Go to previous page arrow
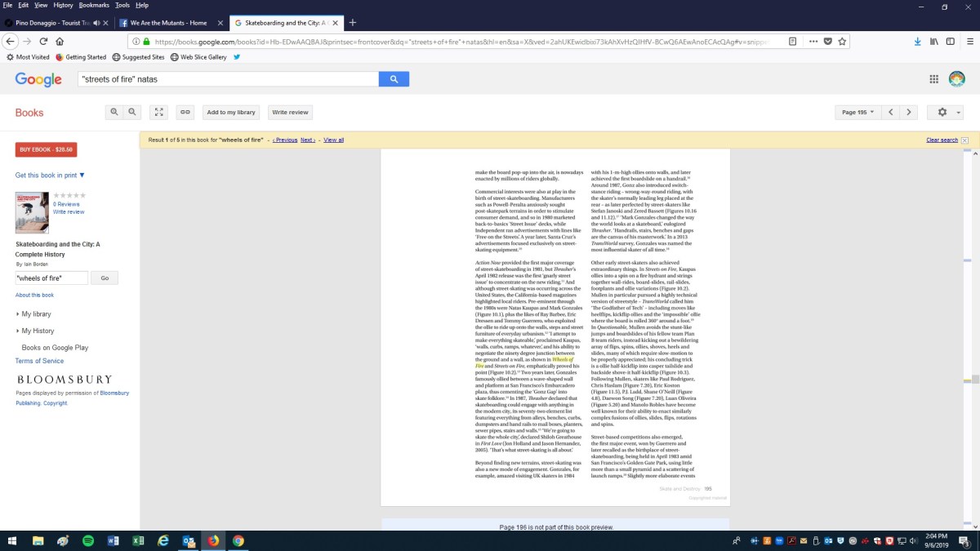Image resolution: width=980 pixels, height=551 pixels. (x=891, y=112)
